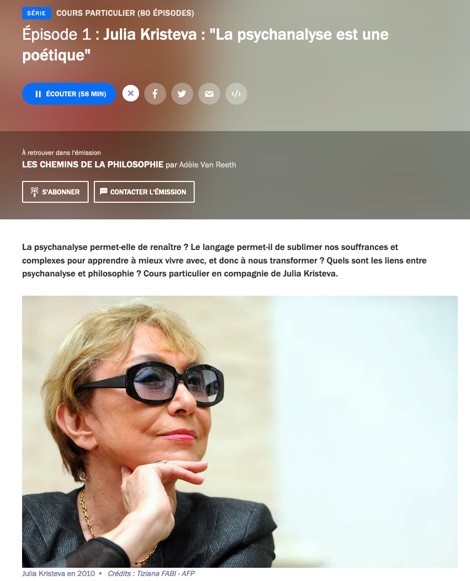The width and height of the screenshot is (470, 581).
Task: Click the podcast antenna icon in S'abonner
Action: tap(34, 192)
